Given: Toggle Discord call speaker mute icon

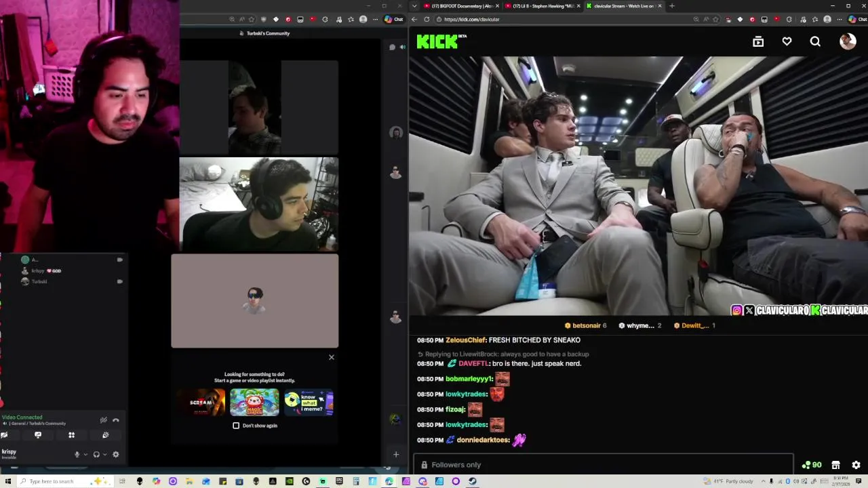Looking at the screenshot, I should pyautogui.click(x=402, y=47).
